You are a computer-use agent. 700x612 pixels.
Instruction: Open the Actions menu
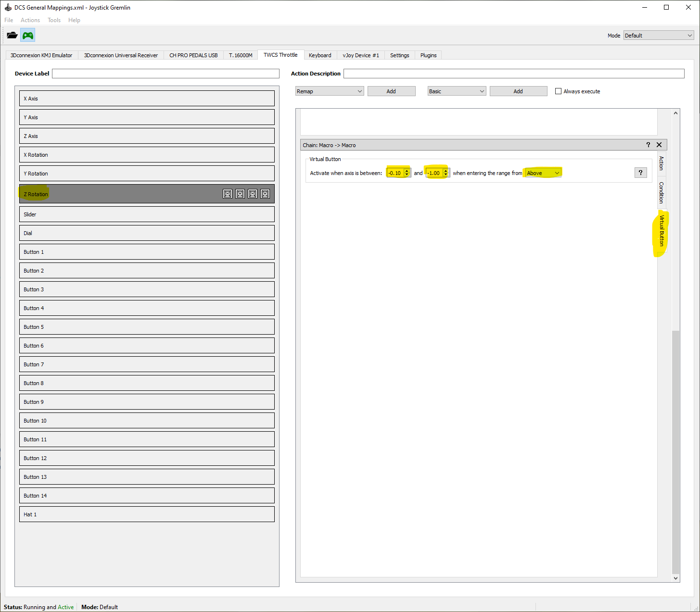[x=30, y=20]
